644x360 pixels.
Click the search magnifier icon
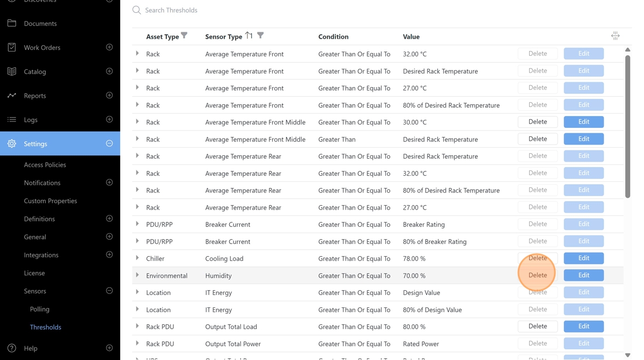tap(137, 10)
